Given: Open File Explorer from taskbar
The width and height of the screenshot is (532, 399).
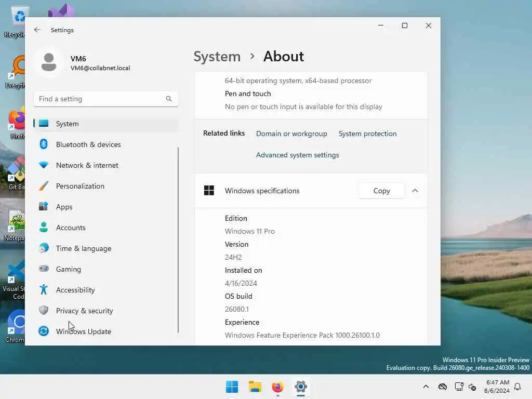Looking at the screenshot, I should coord(255,387).
